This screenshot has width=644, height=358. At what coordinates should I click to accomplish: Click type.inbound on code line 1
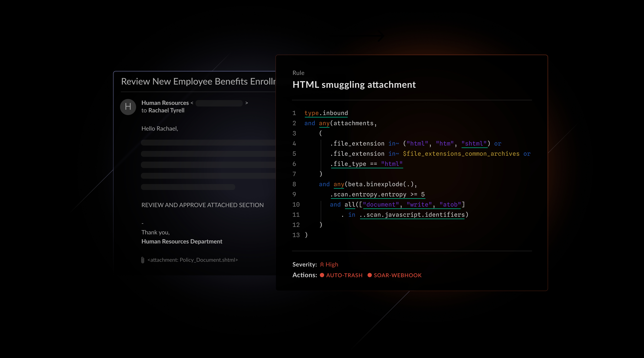(x=326, y=113)
